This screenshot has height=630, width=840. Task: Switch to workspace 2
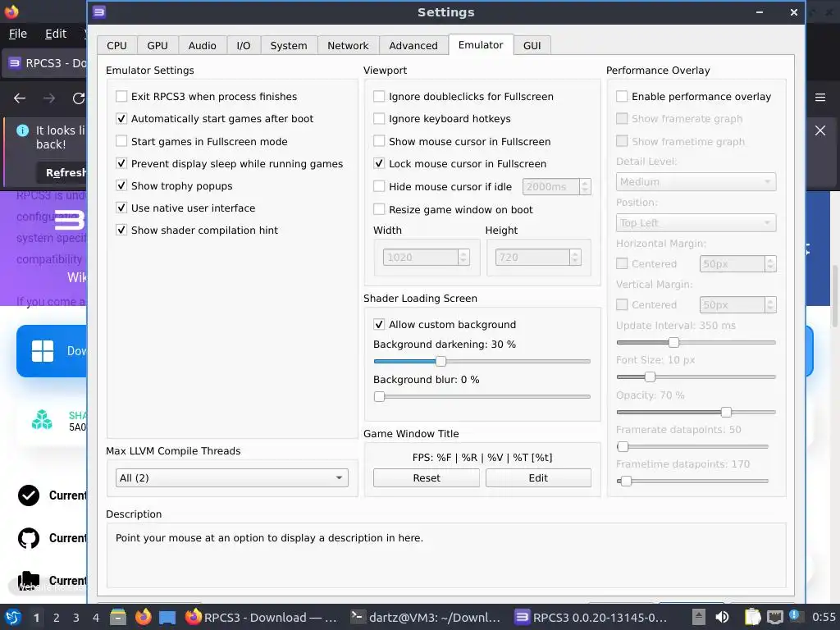coord(57,618)
